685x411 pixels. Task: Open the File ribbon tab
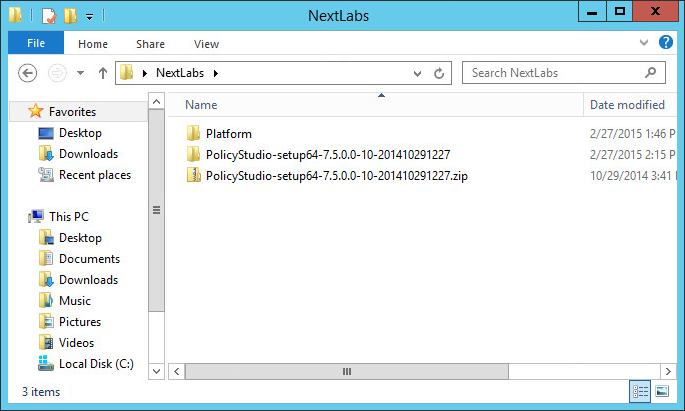[36, 43]
